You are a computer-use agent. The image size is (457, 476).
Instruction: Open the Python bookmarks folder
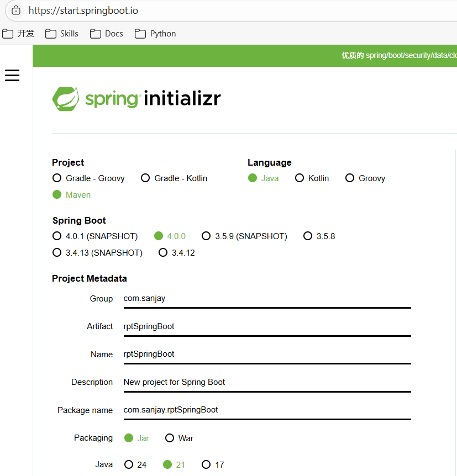tap(155, 33)
